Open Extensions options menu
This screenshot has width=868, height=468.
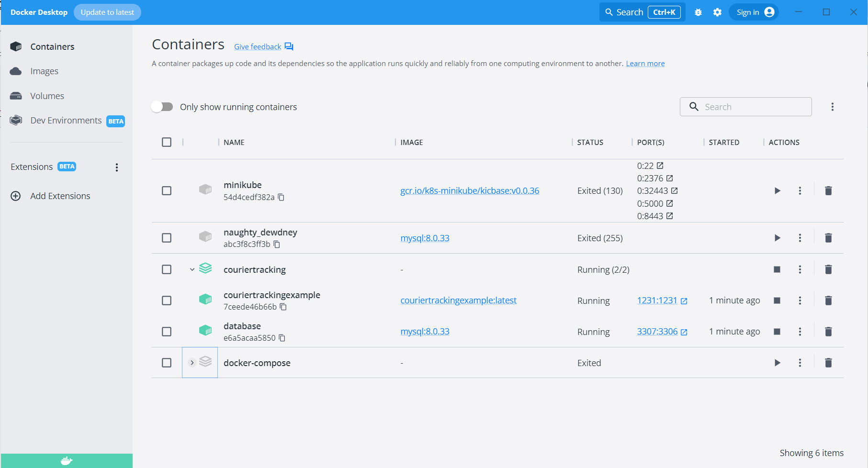pos(116,167)
